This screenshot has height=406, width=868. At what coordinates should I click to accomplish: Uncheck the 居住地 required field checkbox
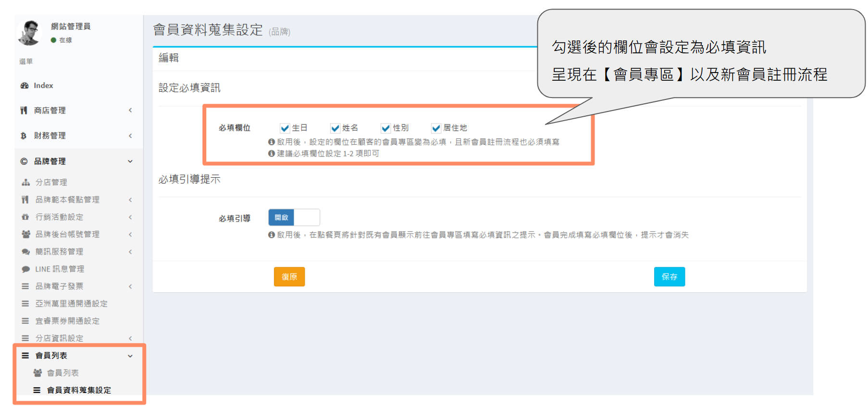pyautogui.click(x=436, y=128)
